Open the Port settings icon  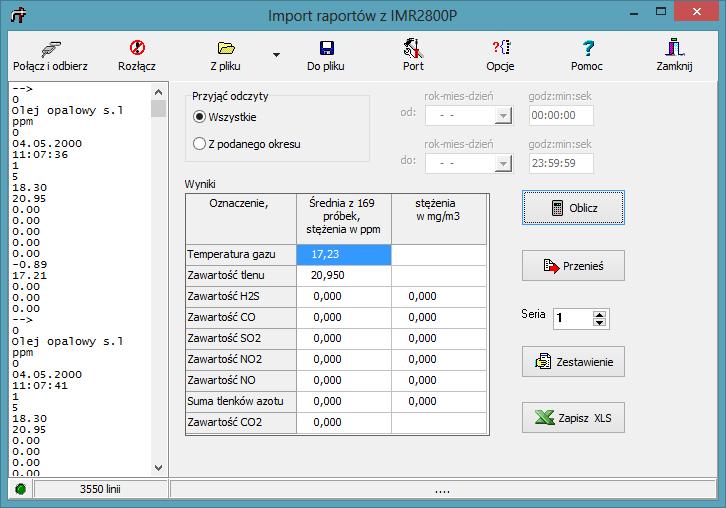[413, 48]
